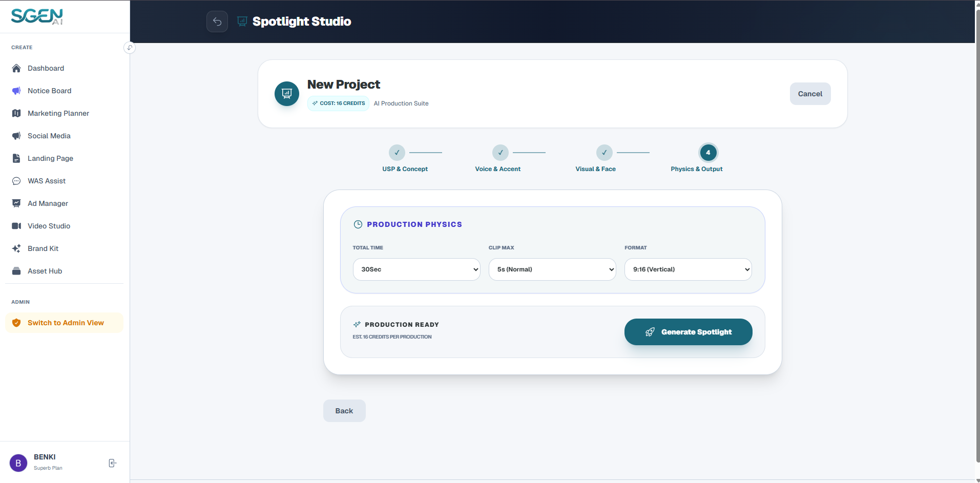Click the Spotlight Studio presentation icon in the header
Viewport: 980px width, 483px height.
[242, 21]
